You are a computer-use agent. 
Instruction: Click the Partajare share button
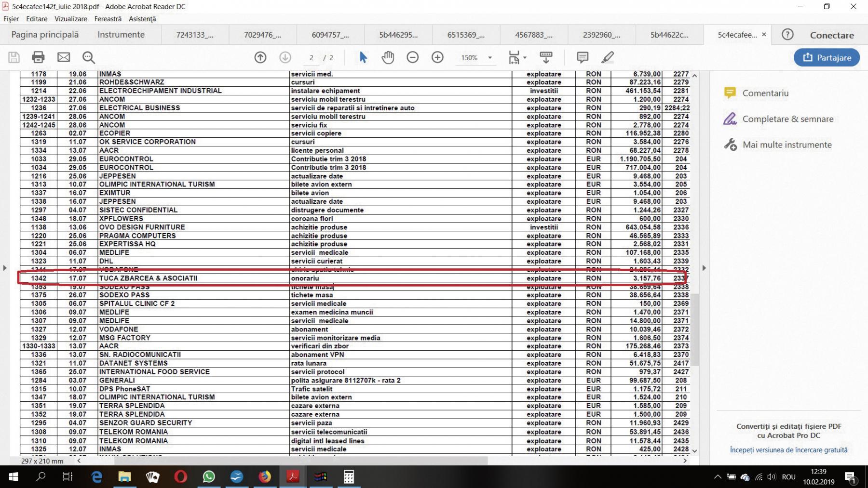[x=827, y=57]
